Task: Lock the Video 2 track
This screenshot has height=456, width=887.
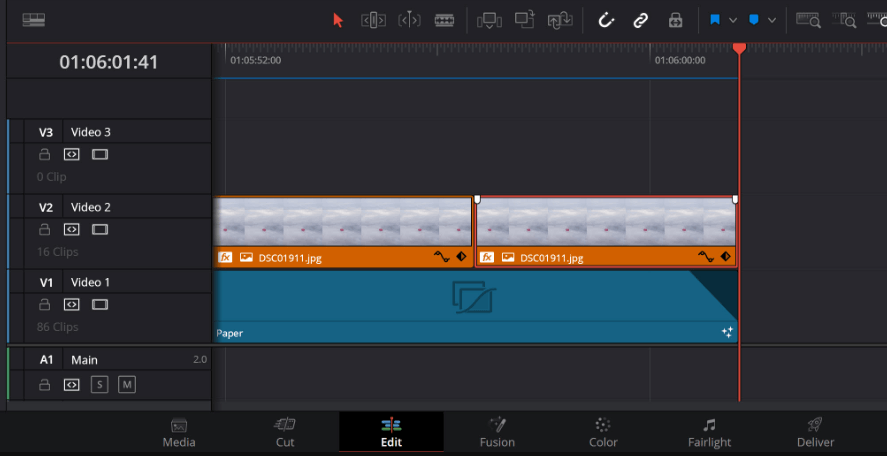Action: 44,230
